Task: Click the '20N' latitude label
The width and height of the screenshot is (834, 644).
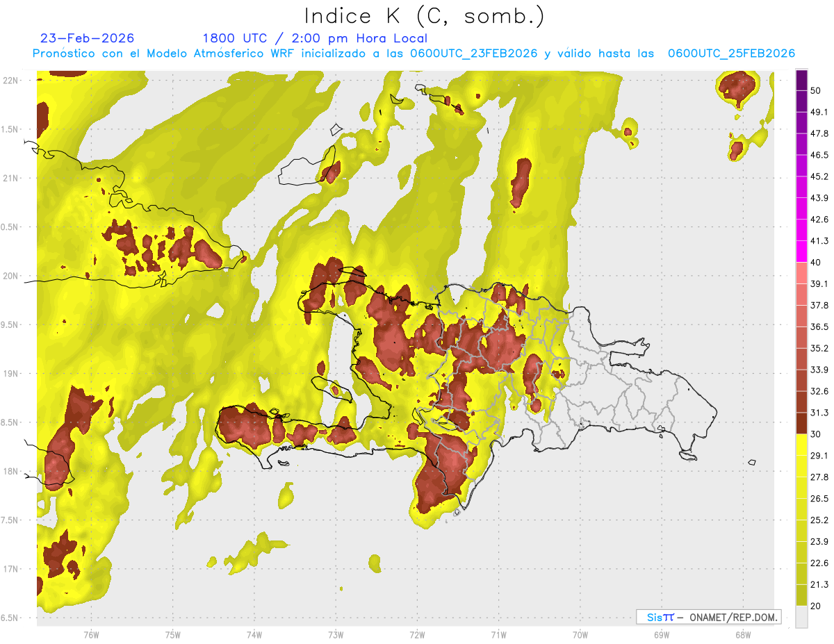Action: click(x=12, y=276)
